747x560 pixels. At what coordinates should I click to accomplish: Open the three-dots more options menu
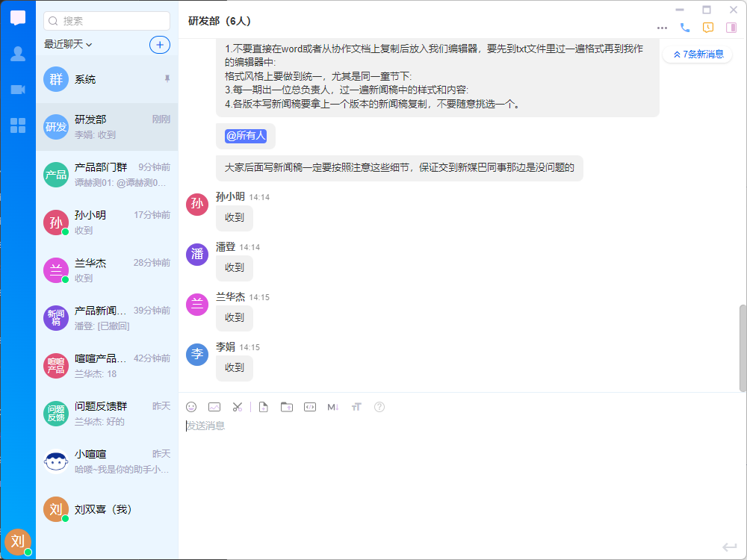coord(662,28)
